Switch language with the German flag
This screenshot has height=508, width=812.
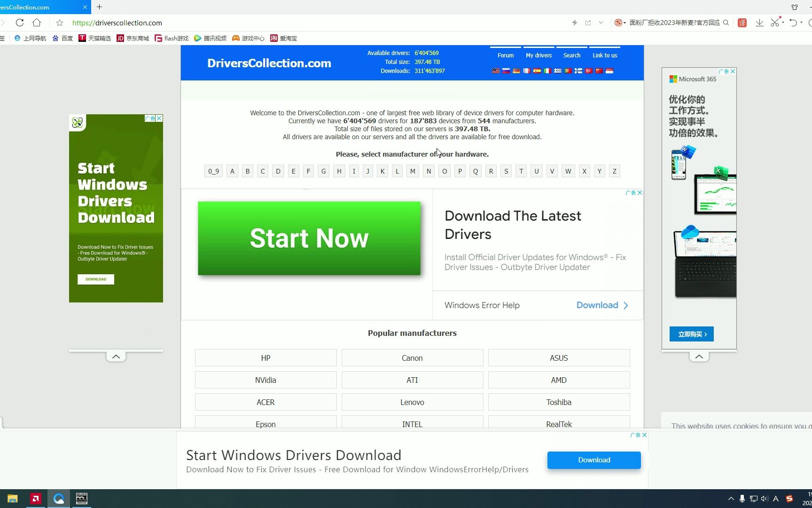pos(516,71)
